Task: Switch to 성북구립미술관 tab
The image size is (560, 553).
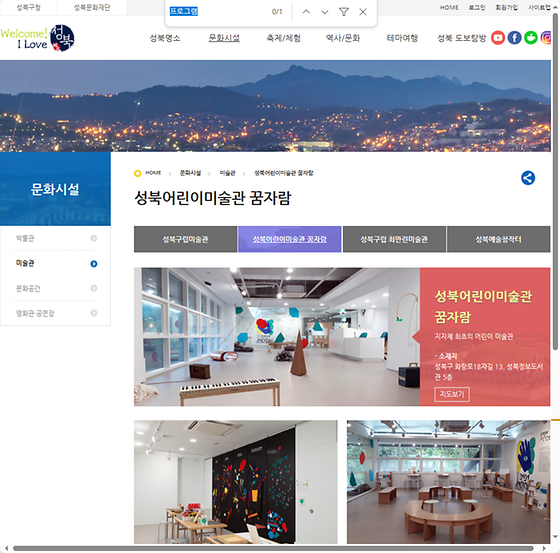Action: [x=185, y=239]
